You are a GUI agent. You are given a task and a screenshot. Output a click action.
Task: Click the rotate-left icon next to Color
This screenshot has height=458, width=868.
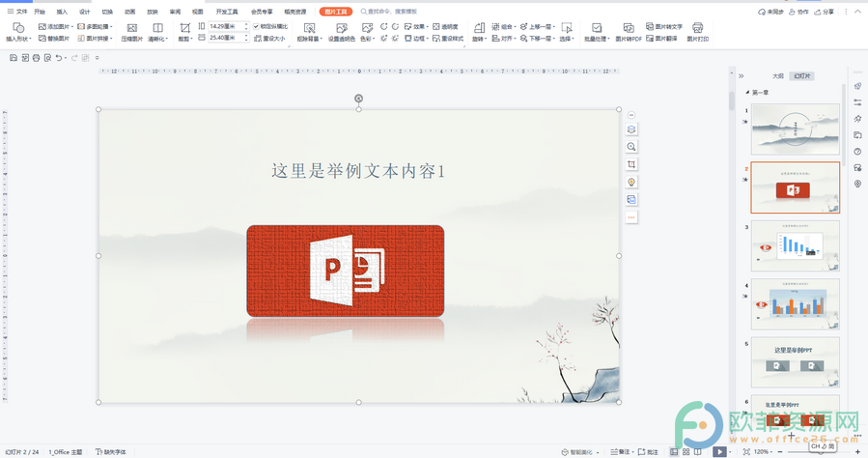(383, 26)
